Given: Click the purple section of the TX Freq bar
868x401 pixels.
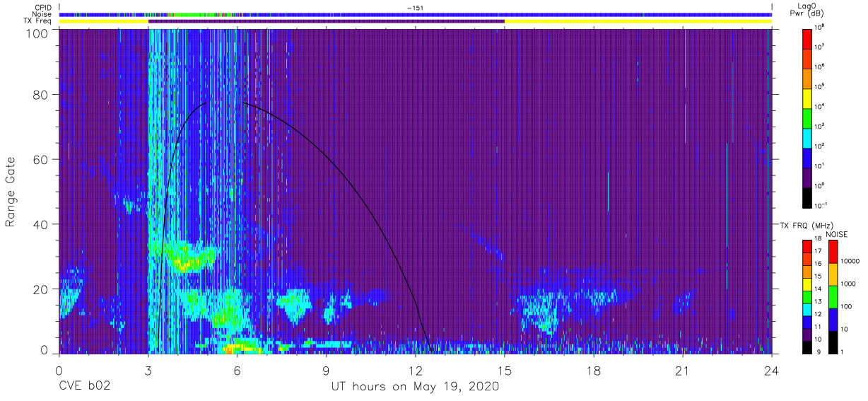Looking at the screenshot, I should tap(327, 21).
